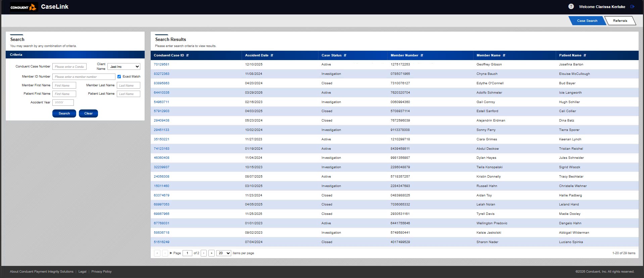Sort by Accident Date column icon
644x278 pixels.
pyautogui.click(x=272, y=55)
